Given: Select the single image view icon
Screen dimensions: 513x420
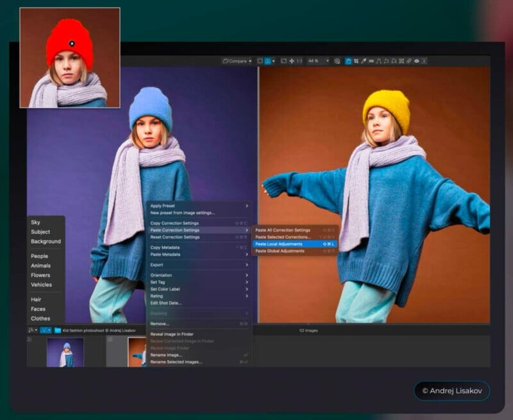Looking at the screenshot, I should coord(260,61).
